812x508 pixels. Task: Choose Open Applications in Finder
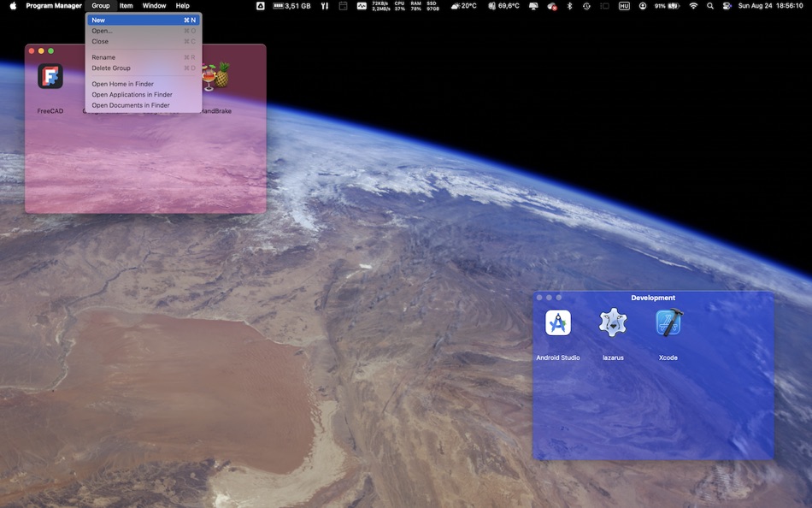[144, 94]
